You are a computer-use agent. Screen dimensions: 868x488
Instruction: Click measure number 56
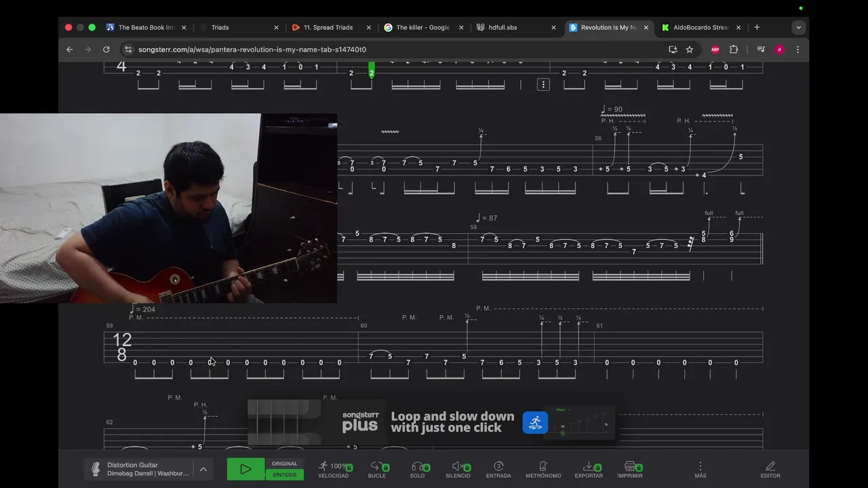point(598,138)
